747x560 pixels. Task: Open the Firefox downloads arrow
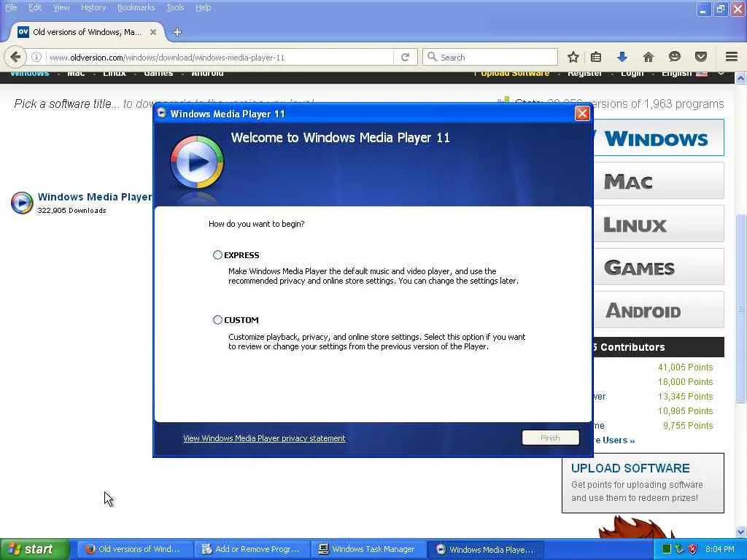pos(622,57)
